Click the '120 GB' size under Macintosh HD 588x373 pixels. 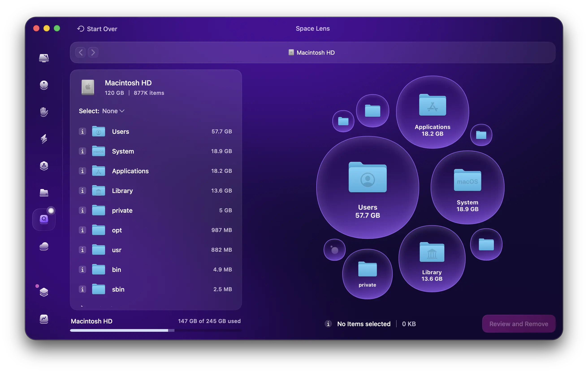(114, 93)
